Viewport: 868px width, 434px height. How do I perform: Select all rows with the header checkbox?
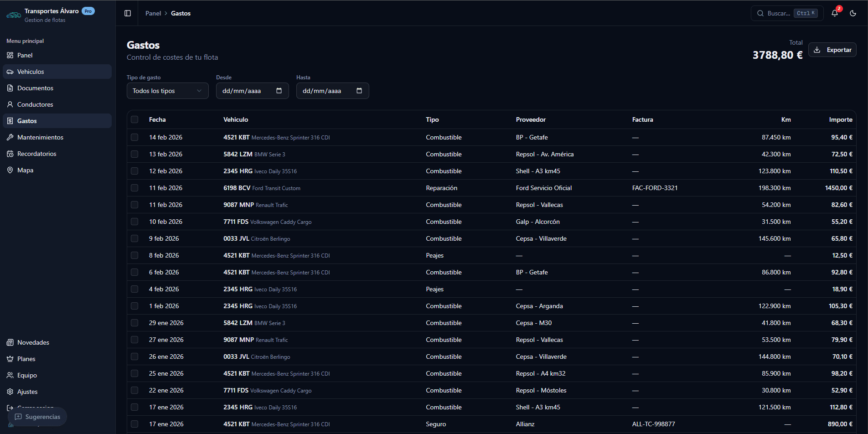[134, 119]
